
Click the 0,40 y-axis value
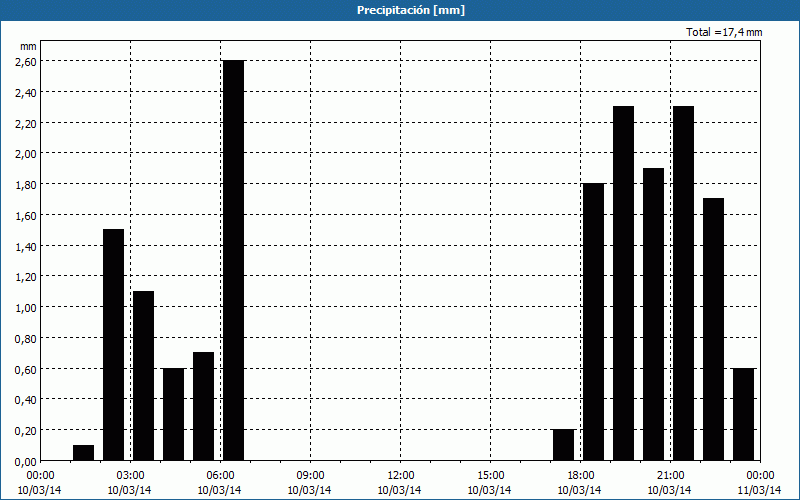coord(26,400)
